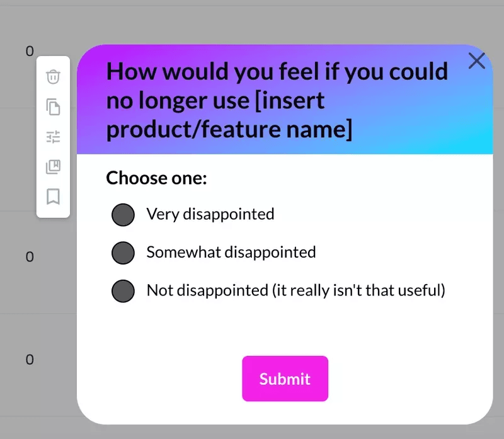The height and width of the screenshot is (439, 504).
Task: Open the template library book icon
Action: pos(53,166)
